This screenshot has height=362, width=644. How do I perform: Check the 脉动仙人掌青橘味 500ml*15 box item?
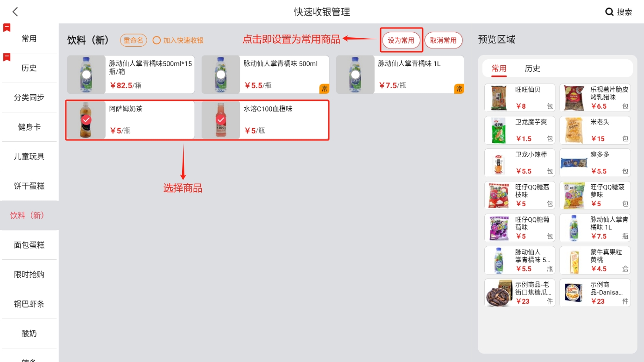[x=86, y=75]
